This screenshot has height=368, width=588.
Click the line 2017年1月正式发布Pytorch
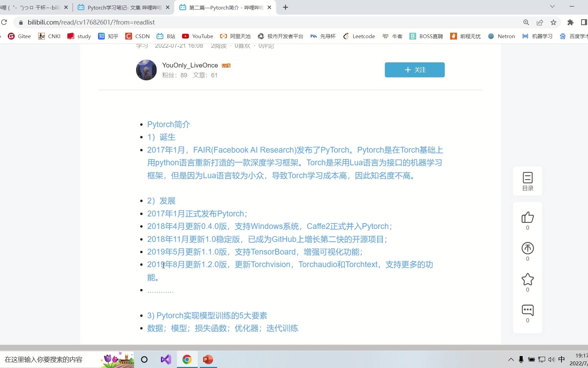[197, 214]
